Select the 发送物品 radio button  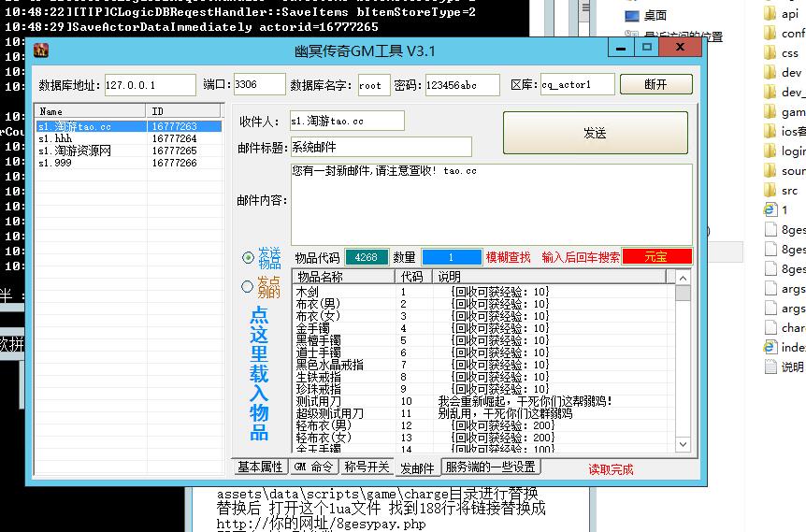click(248, 257)
